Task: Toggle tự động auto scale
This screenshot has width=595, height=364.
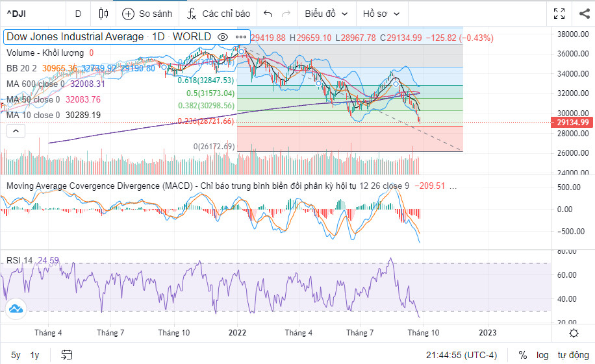Action: (573, 355)
